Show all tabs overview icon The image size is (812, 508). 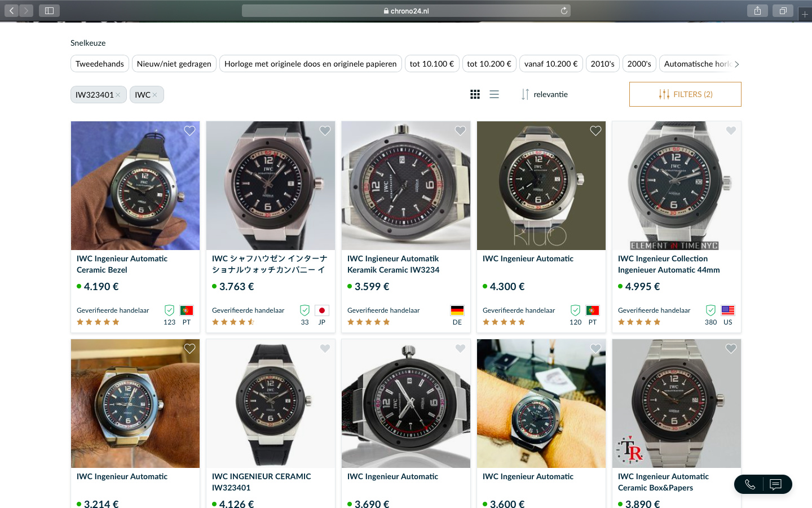tap(783, 11)
